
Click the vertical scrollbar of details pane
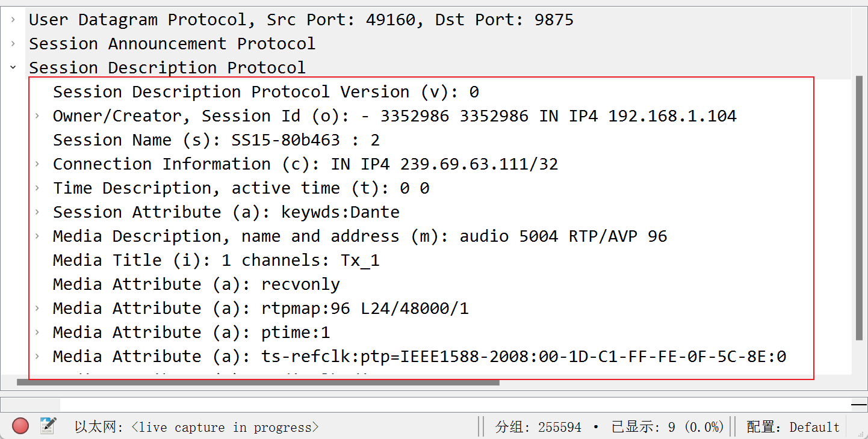(x=860, y=208)
